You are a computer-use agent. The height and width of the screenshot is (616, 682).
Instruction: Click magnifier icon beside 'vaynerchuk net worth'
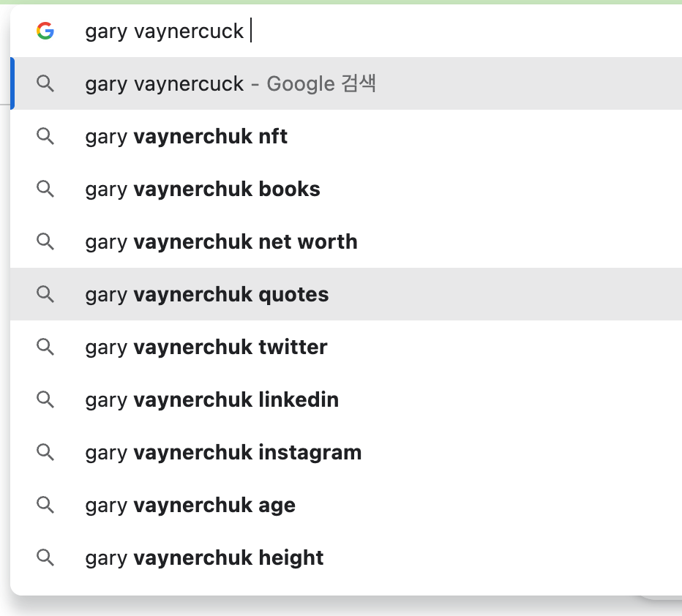[45, 241]
